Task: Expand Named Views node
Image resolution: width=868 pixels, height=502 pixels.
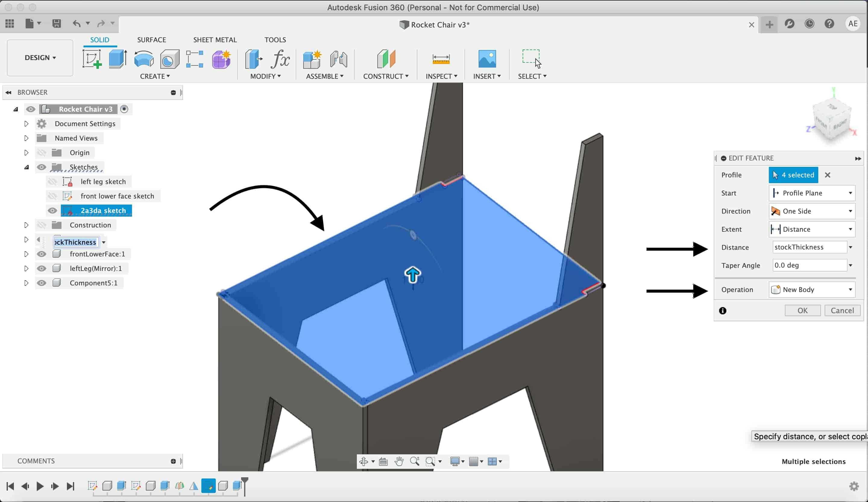Action: [x=26, y=138]
